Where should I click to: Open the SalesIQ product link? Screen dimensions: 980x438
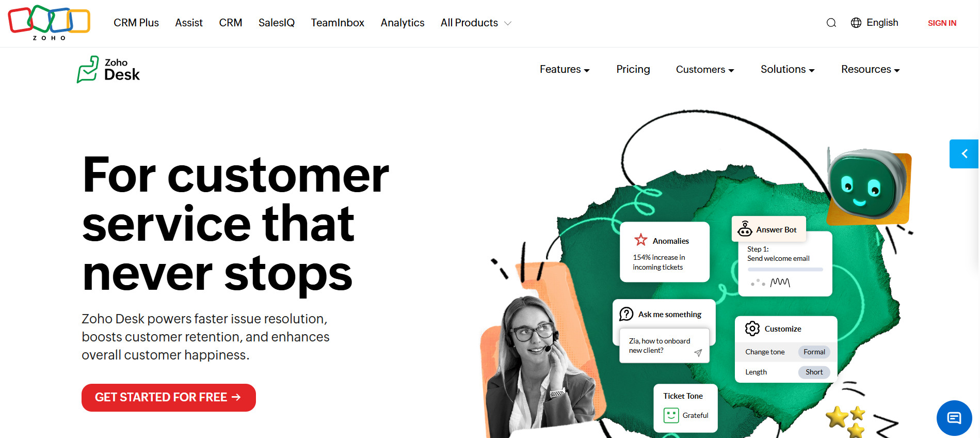(x=277, y=23)
